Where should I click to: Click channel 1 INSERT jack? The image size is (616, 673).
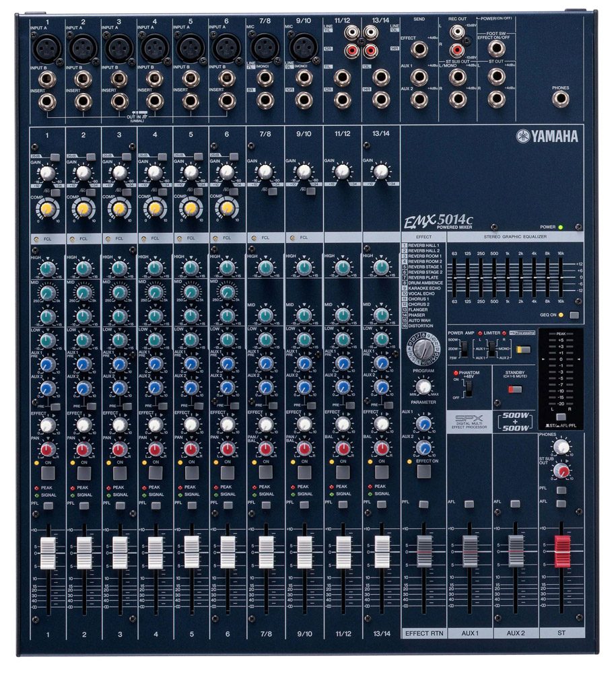coord(46,102)
